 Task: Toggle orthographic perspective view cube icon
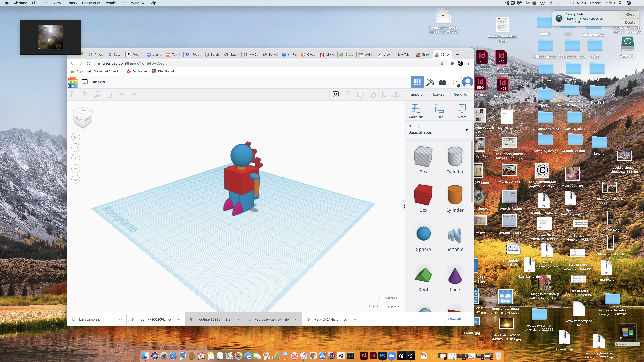point(76,179)
